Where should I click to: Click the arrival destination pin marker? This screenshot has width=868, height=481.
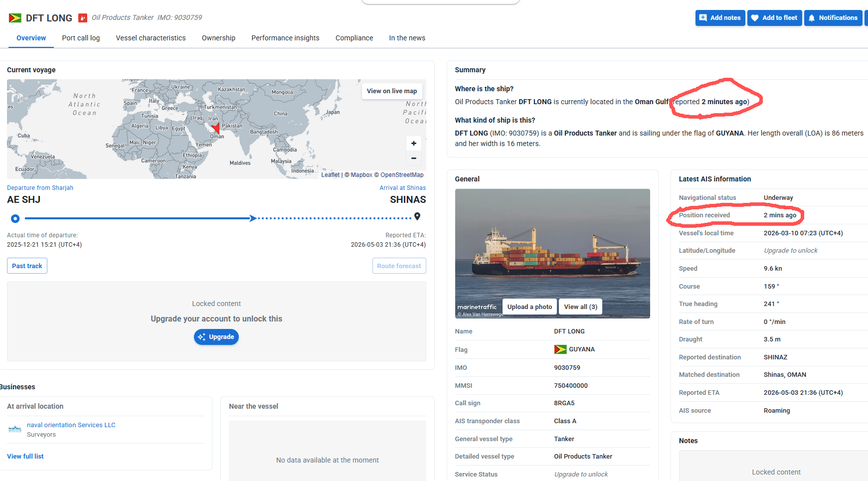click(x=417, y=216)
